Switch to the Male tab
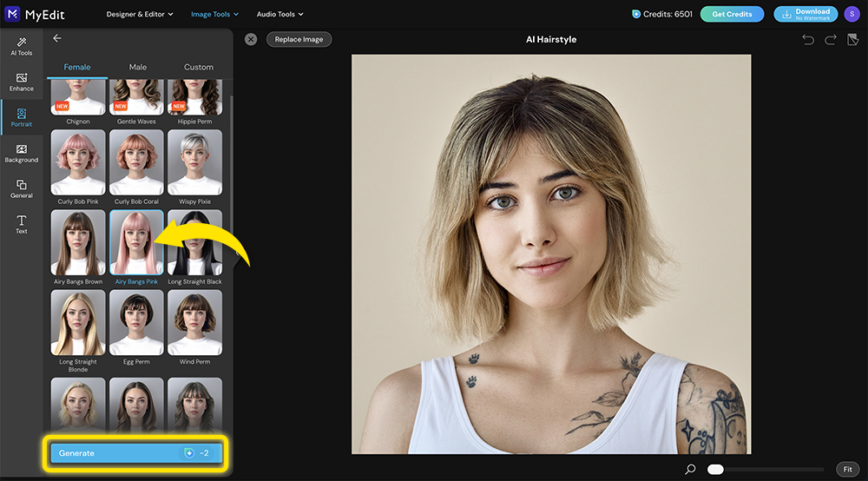Viewport: 868px width, 481px height. tap(138, 67)
